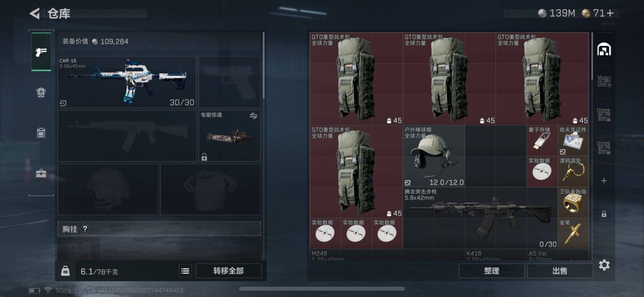Image resolution: width=644 pixels, height=297 pixels.
Task: Select the CAR-15 rifle slot
Action: [127, 82]
